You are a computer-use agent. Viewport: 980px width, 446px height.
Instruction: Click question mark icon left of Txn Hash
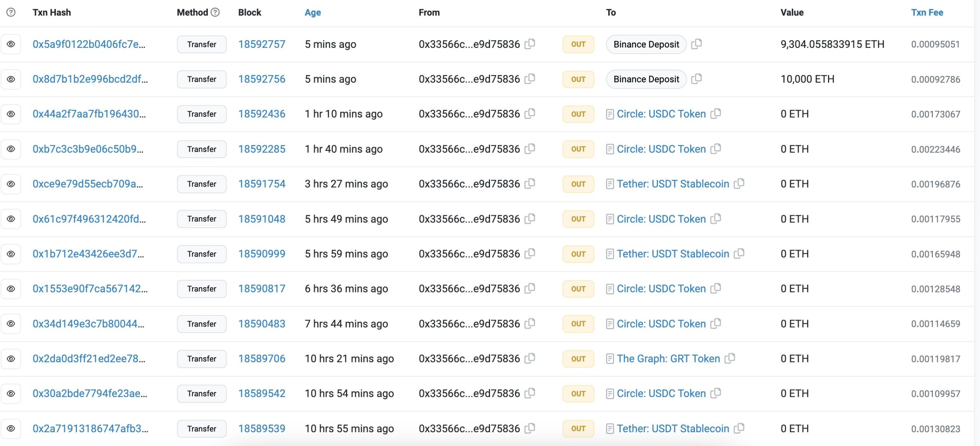coord(11,12)
